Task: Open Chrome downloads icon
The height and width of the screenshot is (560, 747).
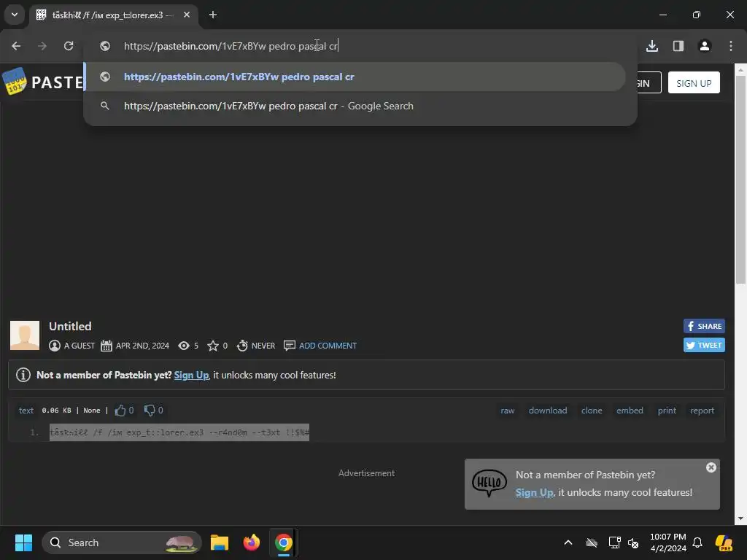Action: pyautogui.click(x=652, y=46)
